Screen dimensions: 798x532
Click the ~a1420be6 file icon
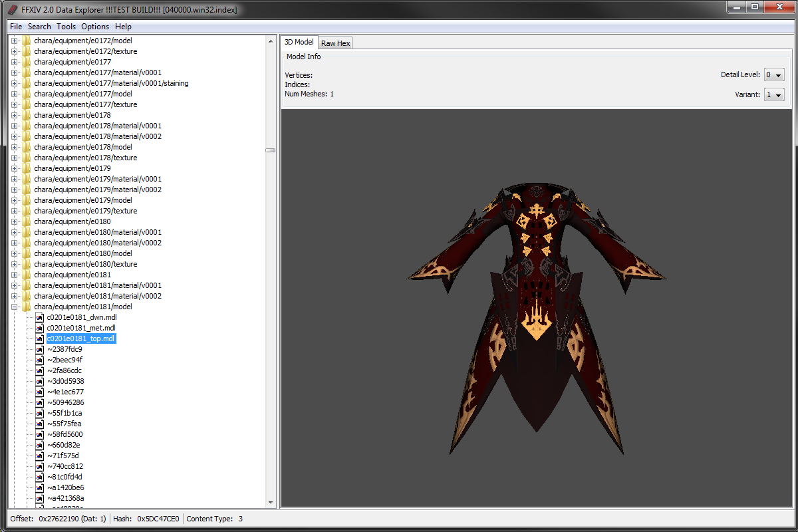coord(39,487)
